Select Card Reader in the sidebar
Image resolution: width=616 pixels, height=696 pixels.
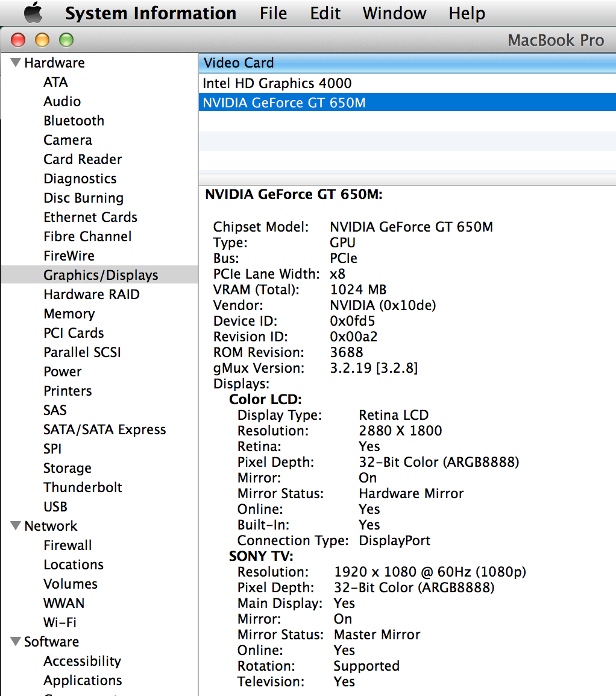click(83, 159)
